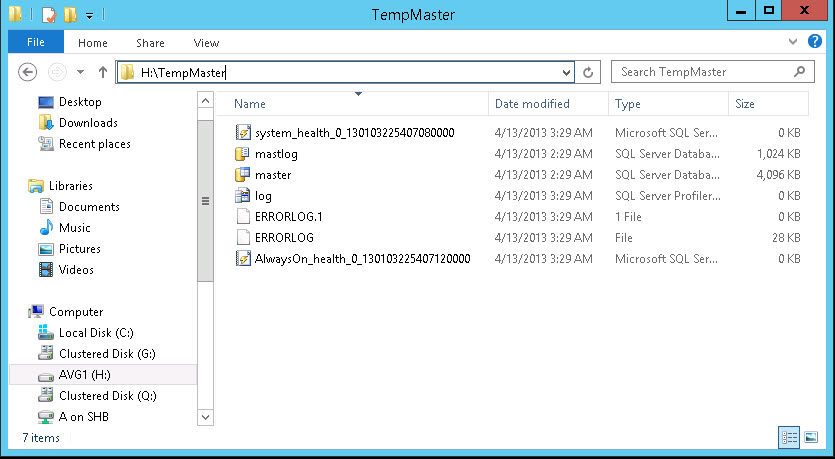Click the mastlog file name
This screenshot has width=835, height=459.
coord(276,154)
